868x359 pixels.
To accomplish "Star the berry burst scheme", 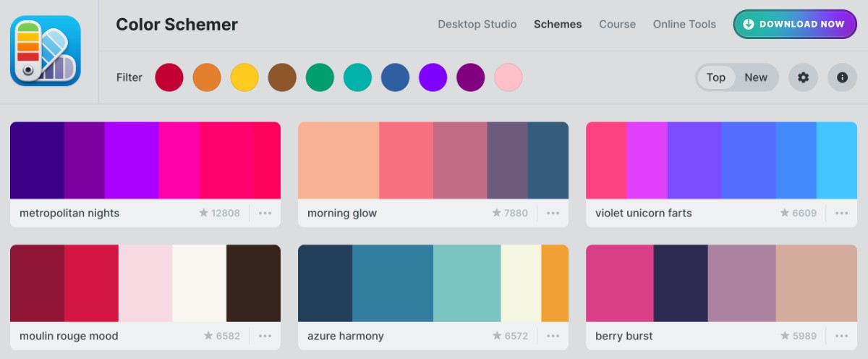I will [x=784, y=336].
